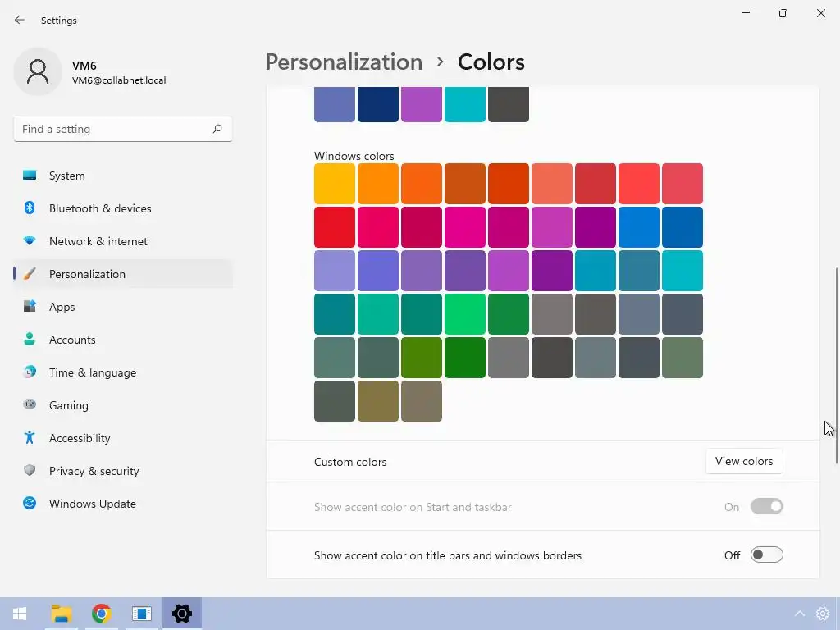Click the View colors button

[744, 461]
